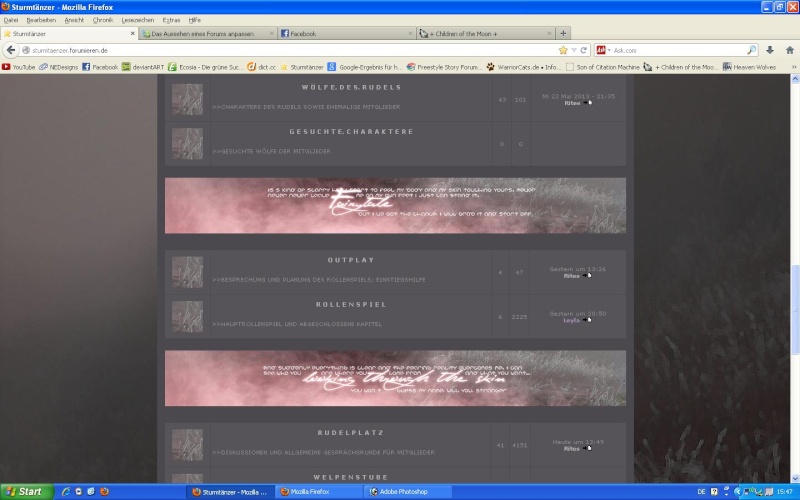Switch to Das Aussehen eines Forums anpassen tab
This screenshot has width=800, height=500.
click(x=208, y=33)
